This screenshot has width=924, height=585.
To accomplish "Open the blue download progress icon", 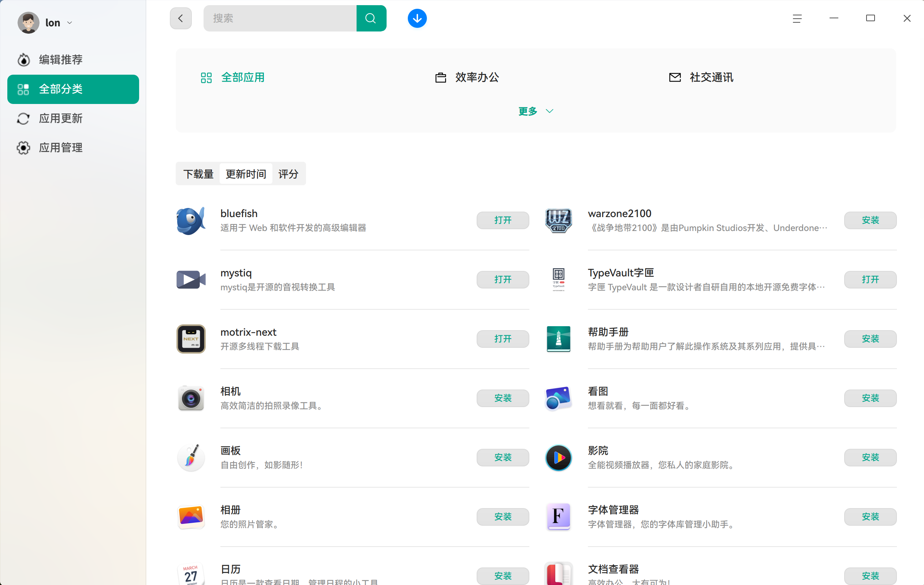I will click(417, 18).
